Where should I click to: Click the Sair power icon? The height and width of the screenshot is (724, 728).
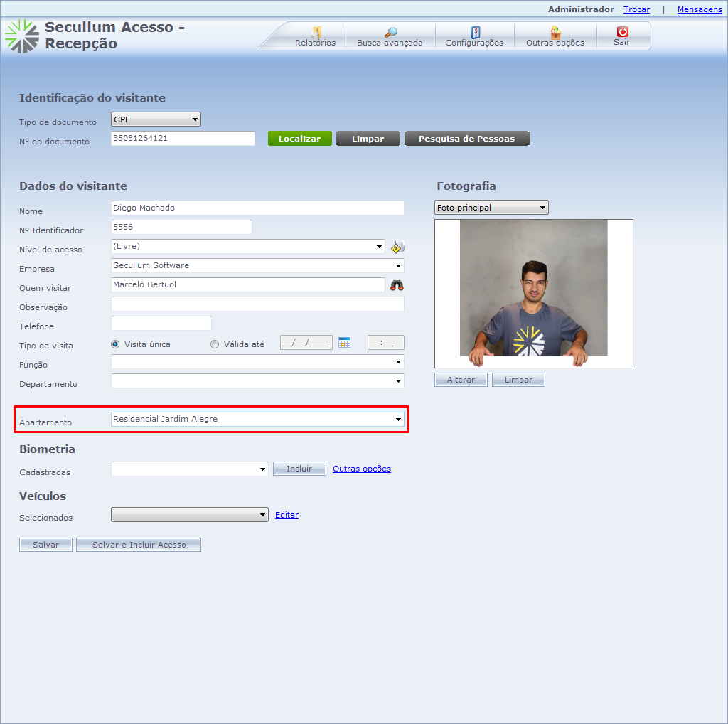tap(623, 32)
